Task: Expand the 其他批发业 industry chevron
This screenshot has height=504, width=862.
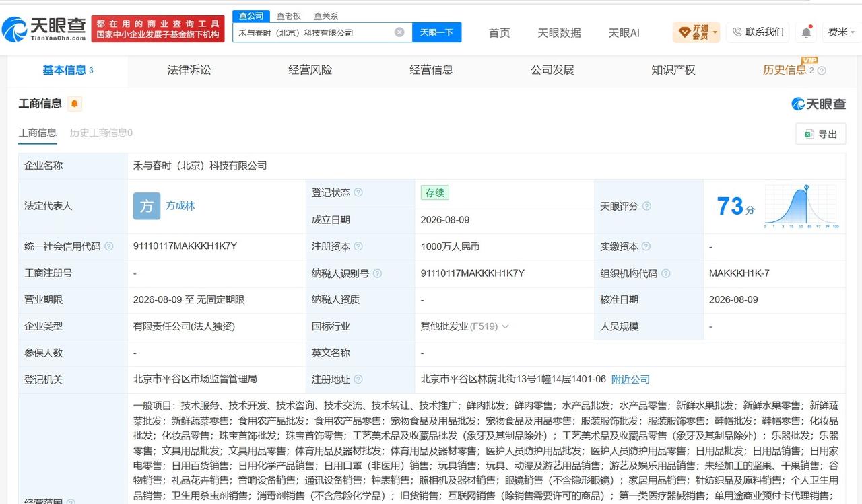Action: tap(506, 326)
